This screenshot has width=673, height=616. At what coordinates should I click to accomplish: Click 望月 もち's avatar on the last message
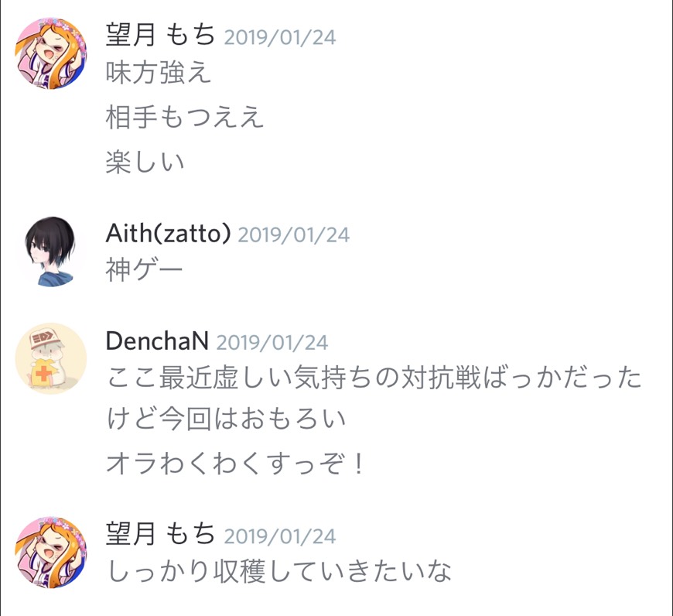pos(50,553)
